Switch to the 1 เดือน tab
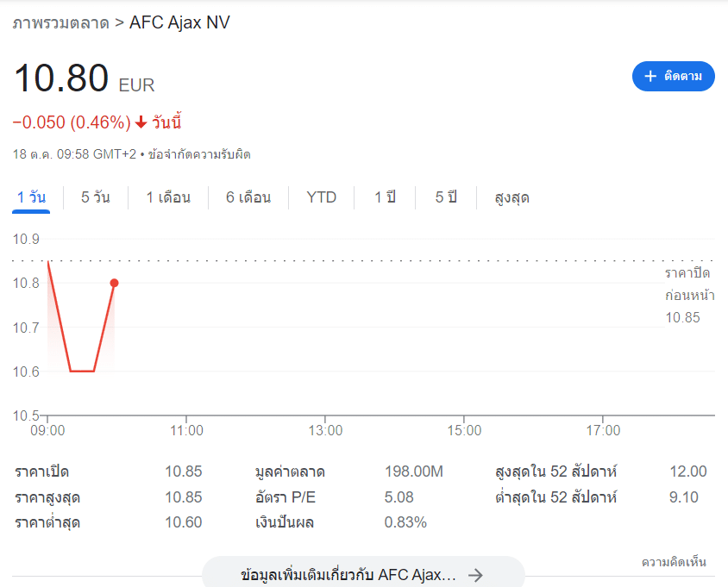The height and width of the screenshot is (587, 728). (x=168, y=197)
